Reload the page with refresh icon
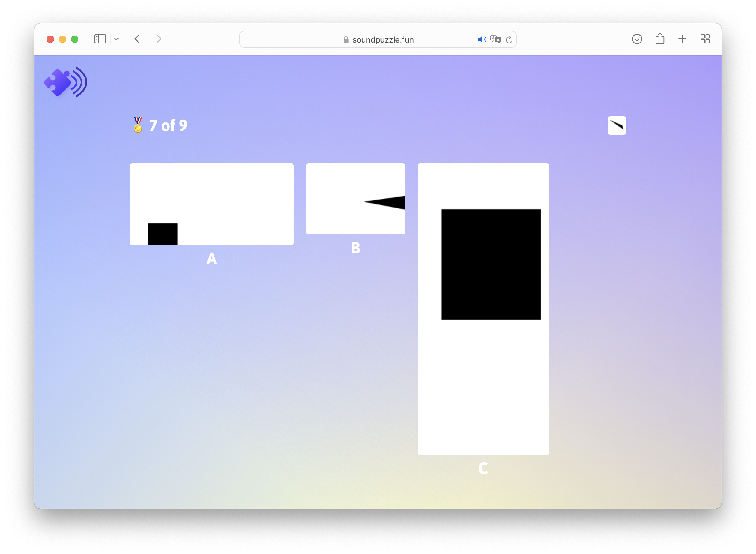The image size is (756, 554). pyautogui.click(x=509, y=39)
